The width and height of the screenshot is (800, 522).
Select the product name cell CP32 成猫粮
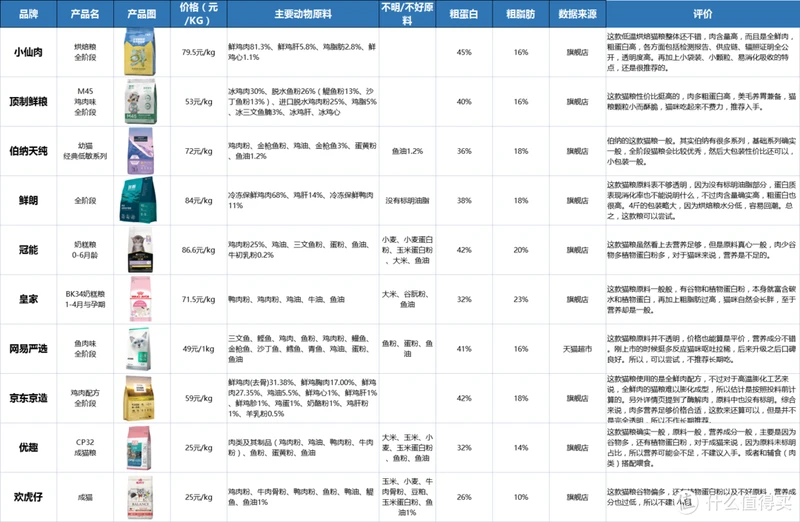(x=85, y=448)
